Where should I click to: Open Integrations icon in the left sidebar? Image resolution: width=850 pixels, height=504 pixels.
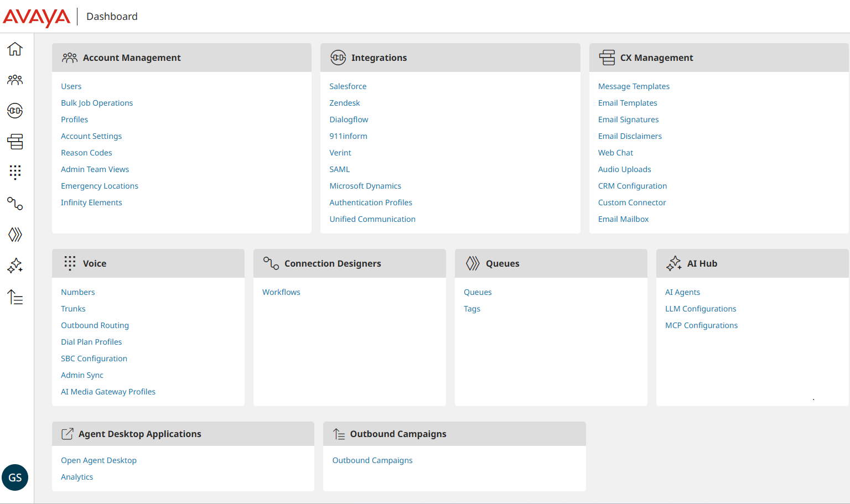pos(15,111)
